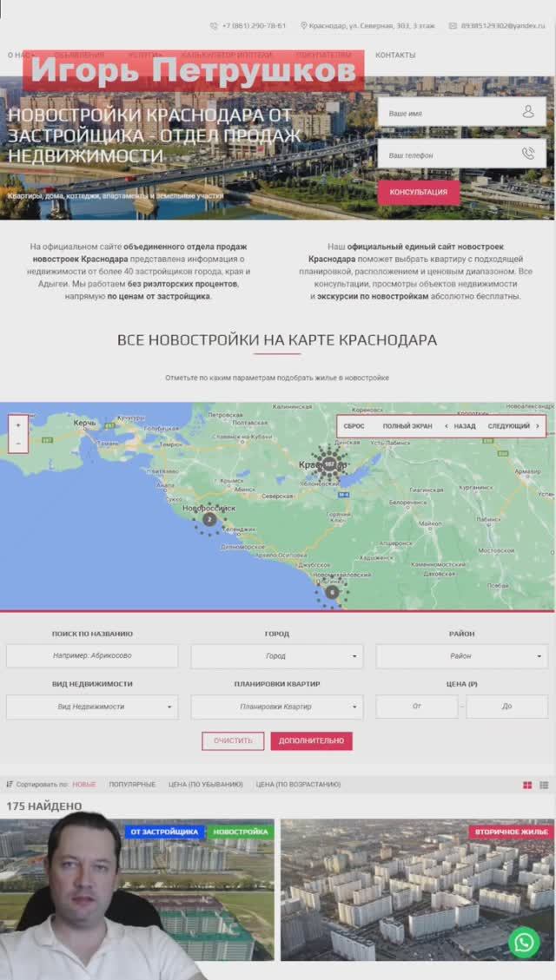
Task: Zoom out the map with minus
Action: (x=18, y=443)
